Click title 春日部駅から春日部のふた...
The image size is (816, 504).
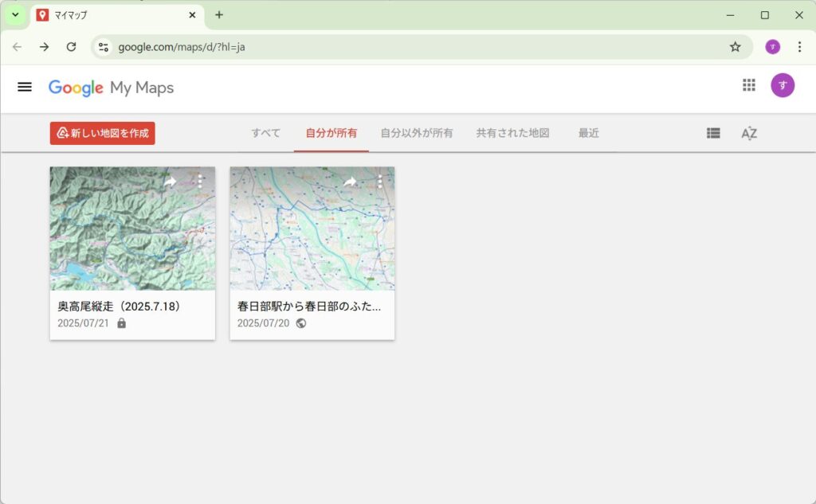pos(309,307)
